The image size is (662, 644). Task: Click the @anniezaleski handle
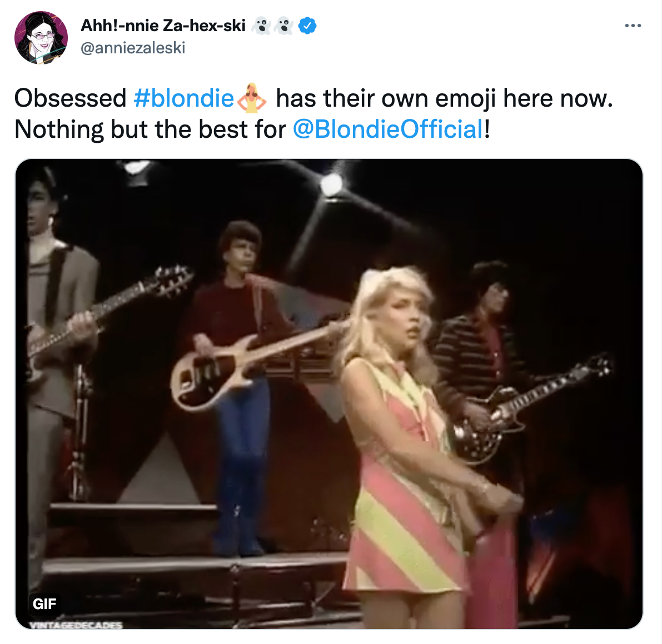(x=133, y=48)
